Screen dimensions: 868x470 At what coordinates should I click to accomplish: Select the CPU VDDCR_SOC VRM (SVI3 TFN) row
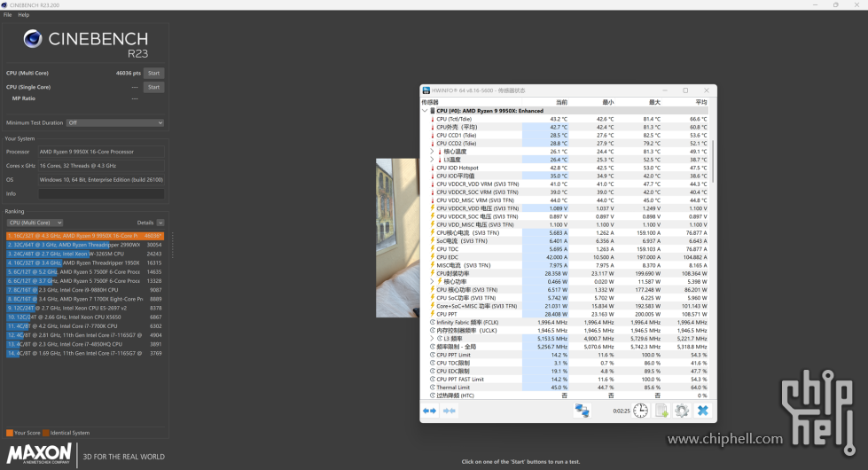565,192
